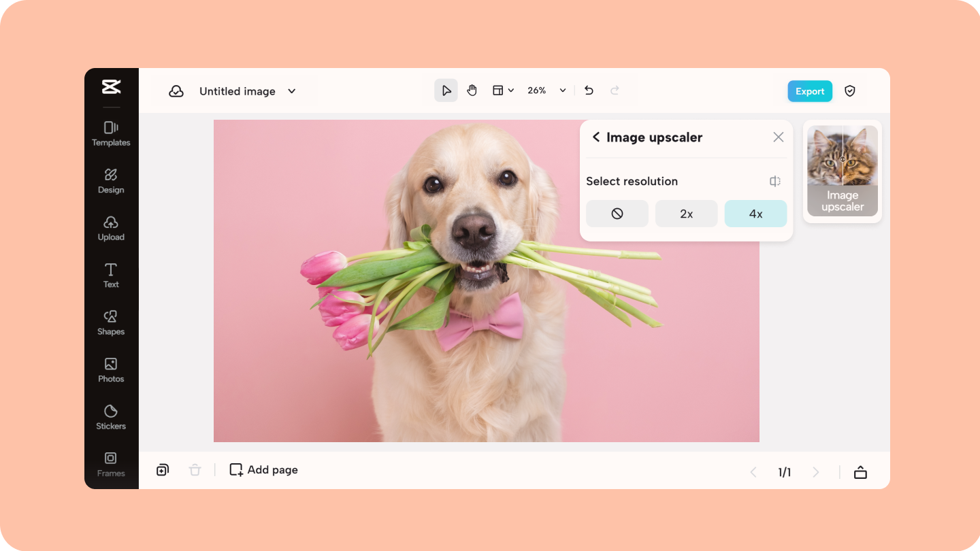This screenshot has height=551, width=980.
Task: Duplicate the current page
Action: pyautogui.click(x=163, y=470)
